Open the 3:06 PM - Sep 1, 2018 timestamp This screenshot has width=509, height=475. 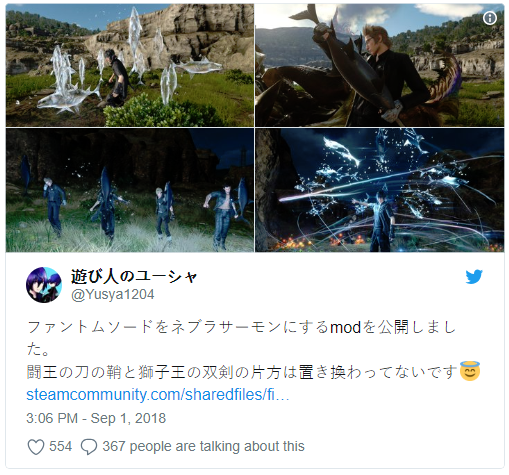pos(96,418)
